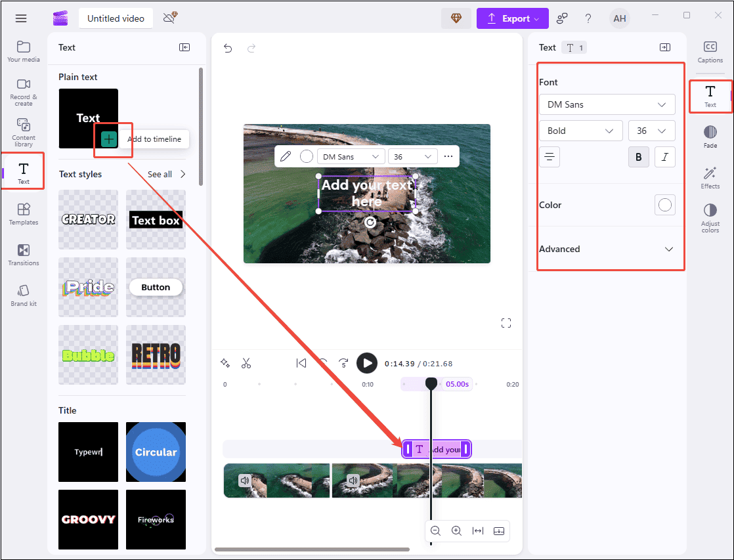Open the Bold weight dropdown

point(581,131)
